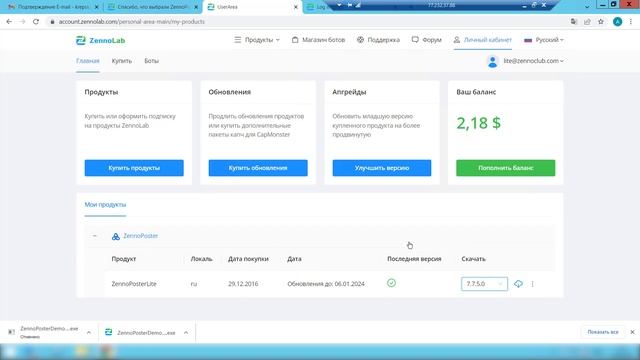640x360 pixels.
Task: Open the Форум link
Action: pyautogui.click(x=427, y=40)
